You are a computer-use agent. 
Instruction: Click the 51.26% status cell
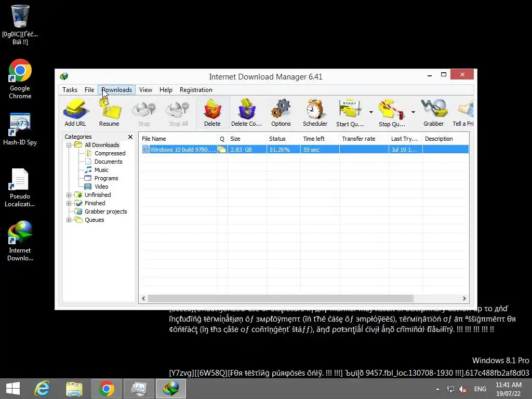coord(283,149)
